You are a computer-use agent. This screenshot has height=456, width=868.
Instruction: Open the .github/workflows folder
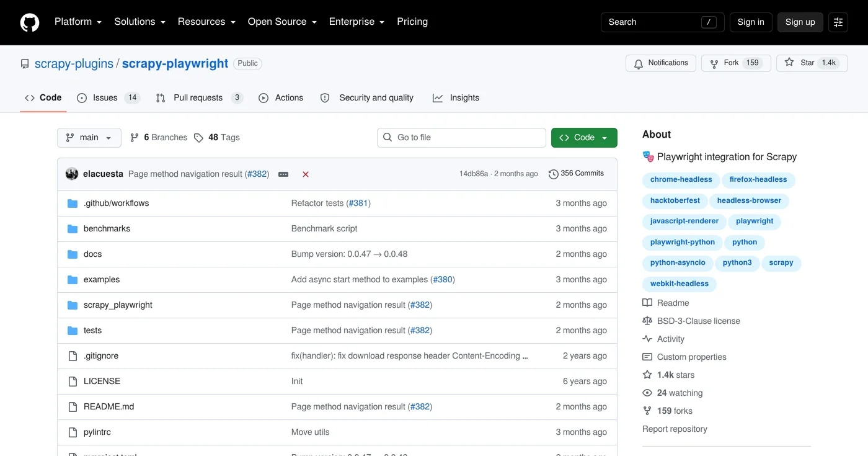(x=116, y=203)
